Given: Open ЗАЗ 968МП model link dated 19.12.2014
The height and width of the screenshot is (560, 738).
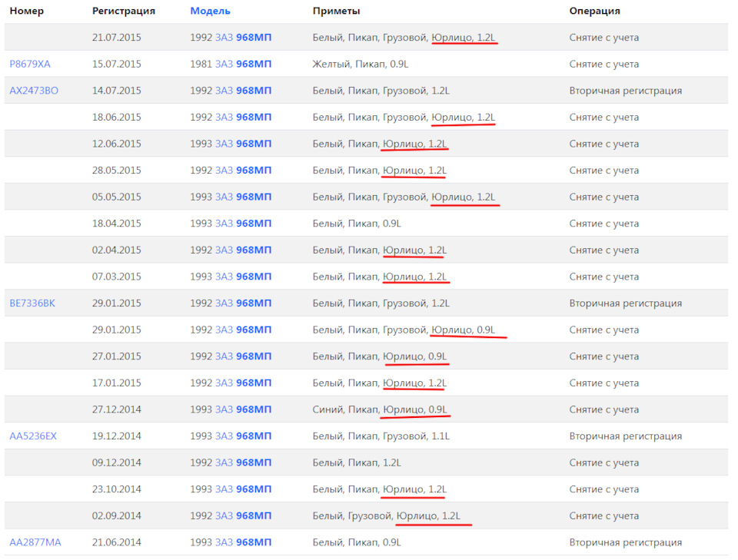Looking at the screenshot, I should click(244, 436).
